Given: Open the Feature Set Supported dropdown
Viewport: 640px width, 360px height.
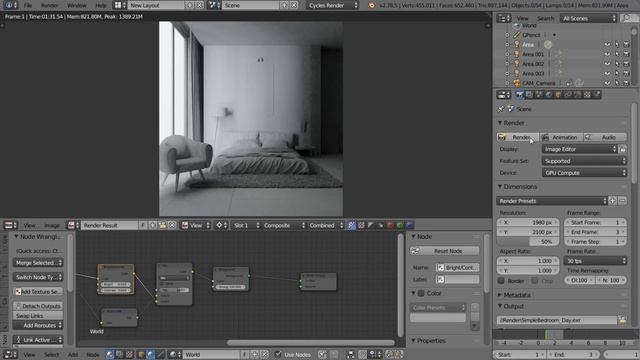Looking at the screenshot, I should click(x=584, y=161).
